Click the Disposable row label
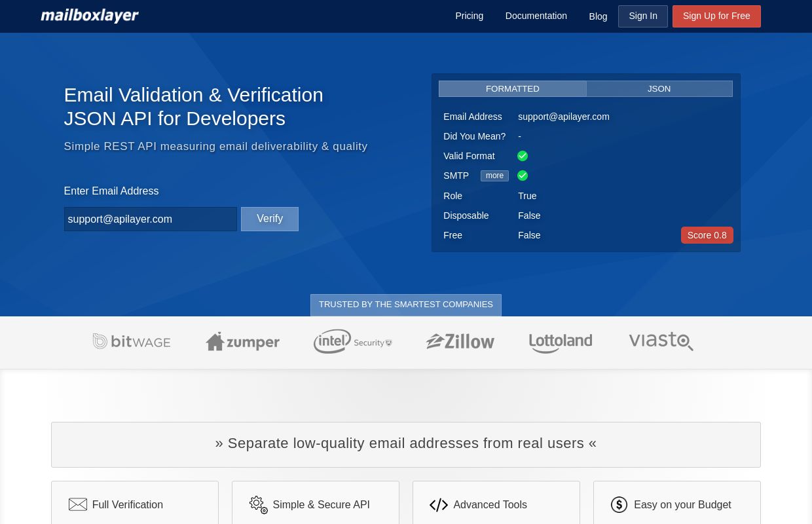 click(x=466, y=215)
